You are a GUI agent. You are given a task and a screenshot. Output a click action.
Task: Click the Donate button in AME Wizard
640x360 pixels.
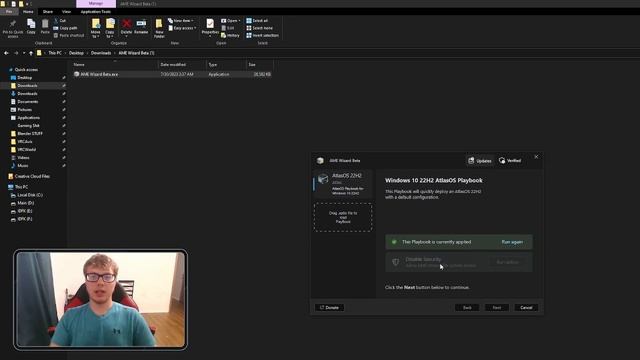(329, 307)
